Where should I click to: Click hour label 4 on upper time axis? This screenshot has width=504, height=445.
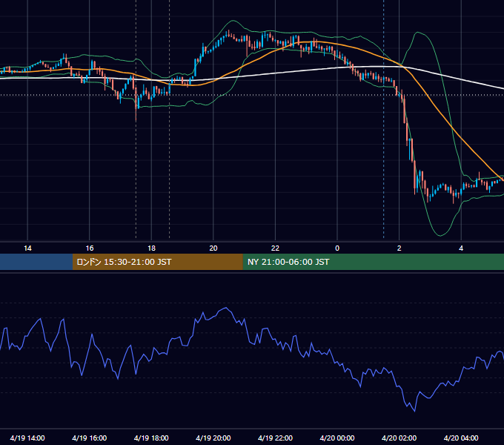pos(461,248)
